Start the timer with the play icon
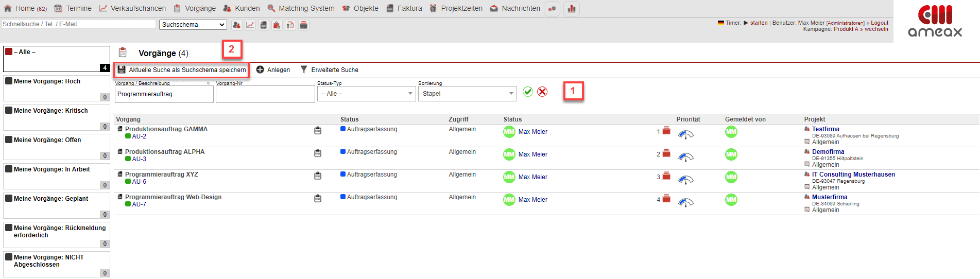Viewport: 980px width, 279px height. [x=746, y=23]
